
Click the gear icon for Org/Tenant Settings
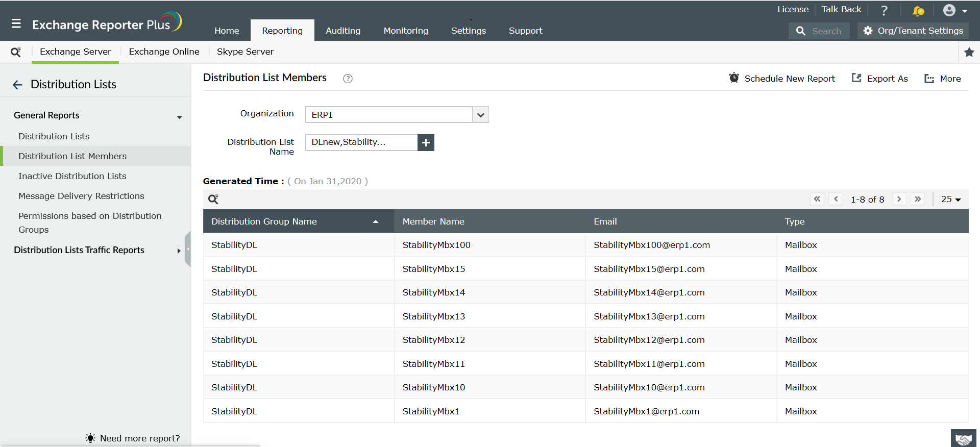click(868, 31)
